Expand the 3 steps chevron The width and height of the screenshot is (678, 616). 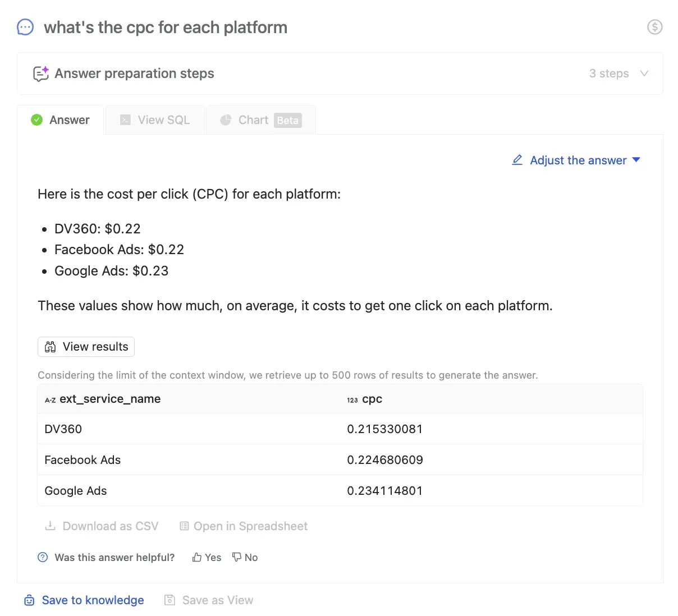(x=644, y=73)
